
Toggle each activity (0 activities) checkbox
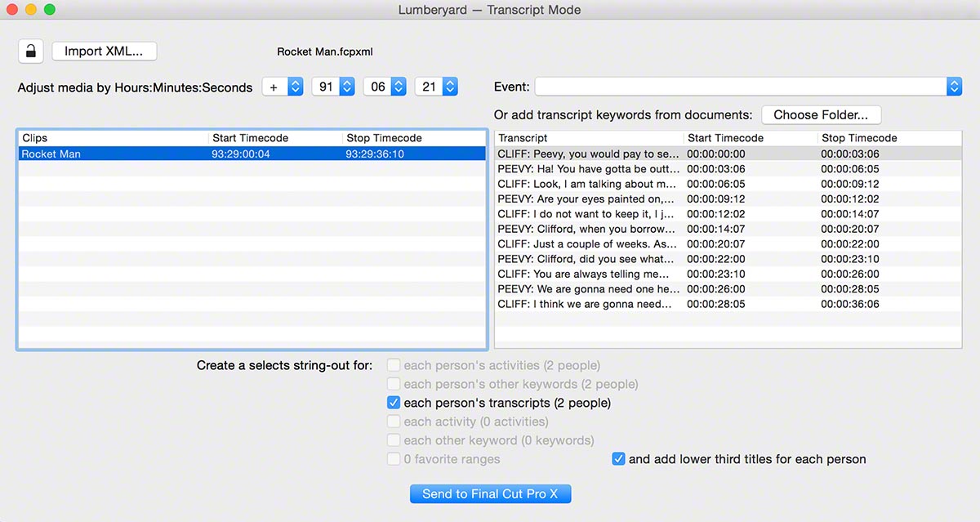(x=394, y=422)
